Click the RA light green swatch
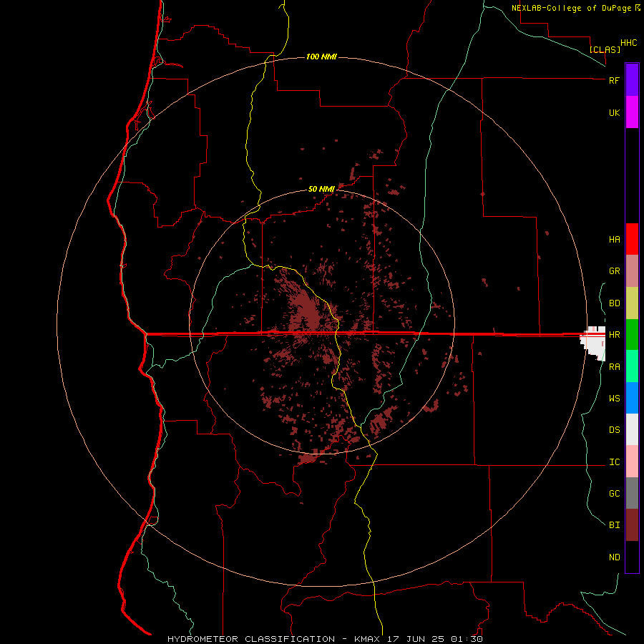Viewport: 644px width, 644px height. 632,366
